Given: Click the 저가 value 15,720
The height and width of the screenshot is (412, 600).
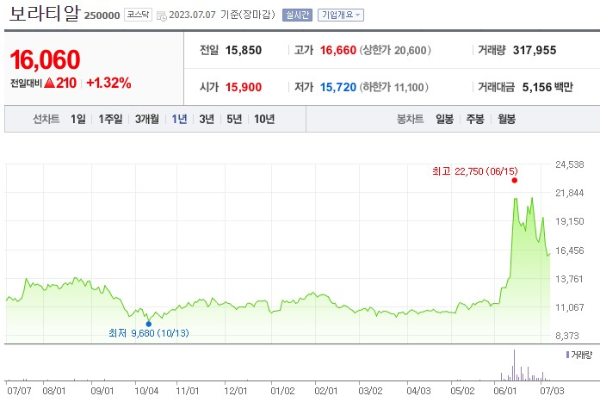Looking at the screenshot, I should click(338, 87).
